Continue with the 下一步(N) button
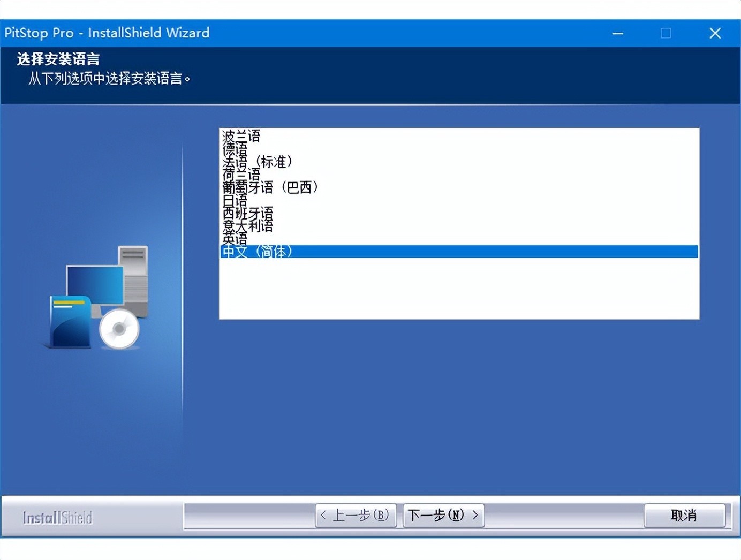 443,516
